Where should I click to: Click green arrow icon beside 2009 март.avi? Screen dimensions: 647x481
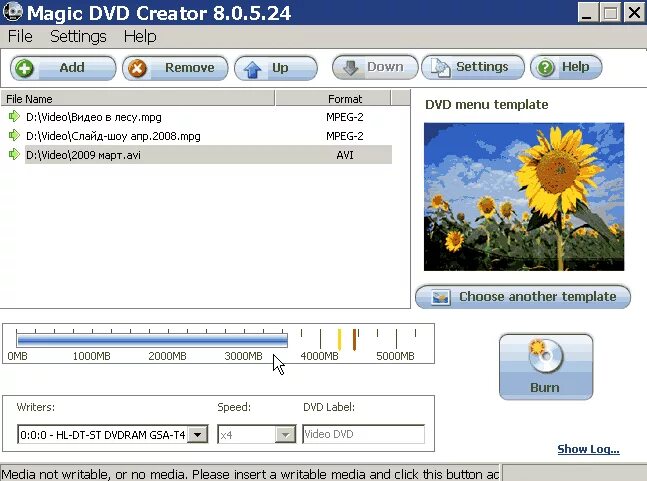point(14,155)
